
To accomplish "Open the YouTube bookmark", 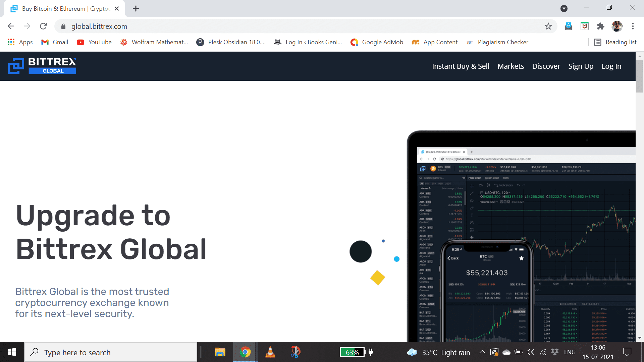I will 94,42.
